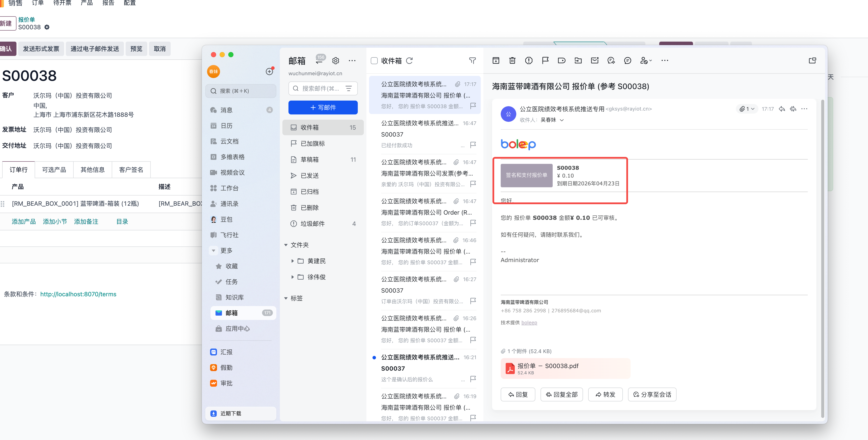This screenshot has width=868, height=440.
Task: Open the 156 notifications icon beside 邮箱
Action: (319, 60)
